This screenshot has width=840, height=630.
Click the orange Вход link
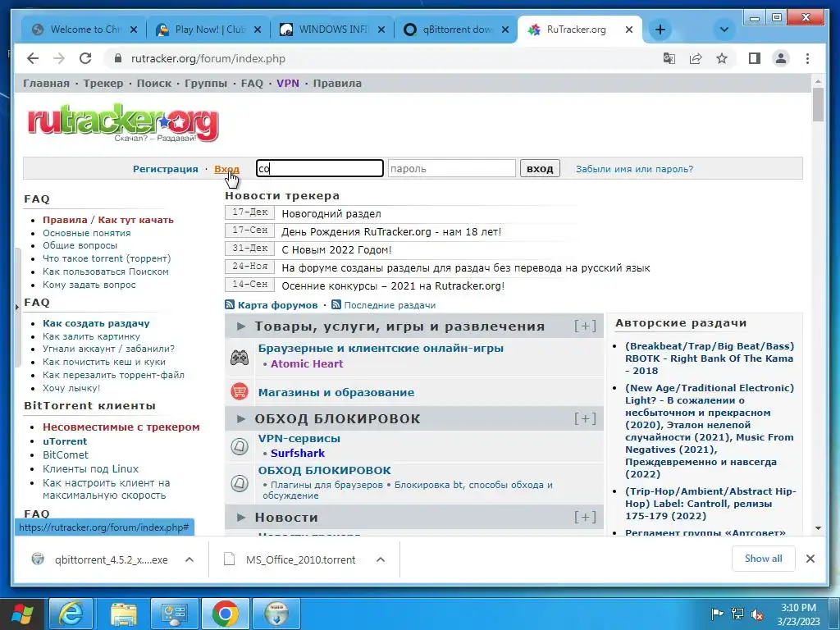226,169
